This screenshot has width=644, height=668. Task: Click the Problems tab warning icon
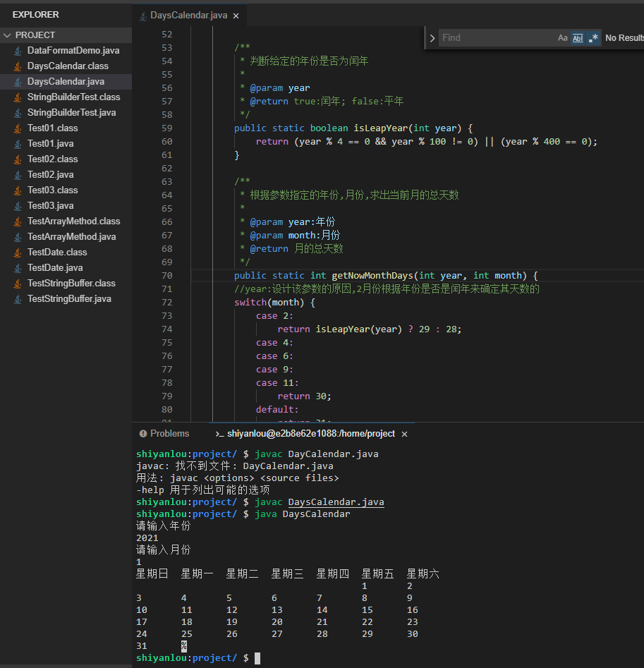(143, 433)
